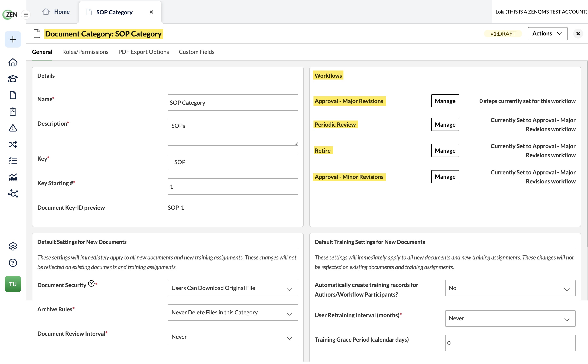Select the General tab
Screen dimensions: 588x364
(x=42, y=52)
